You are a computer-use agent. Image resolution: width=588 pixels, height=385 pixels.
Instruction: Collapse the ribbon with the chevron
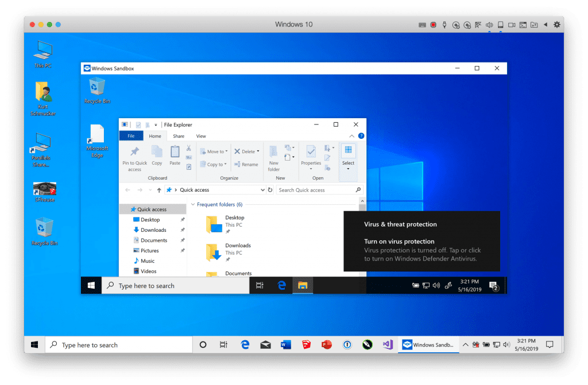tap(352, 136)
